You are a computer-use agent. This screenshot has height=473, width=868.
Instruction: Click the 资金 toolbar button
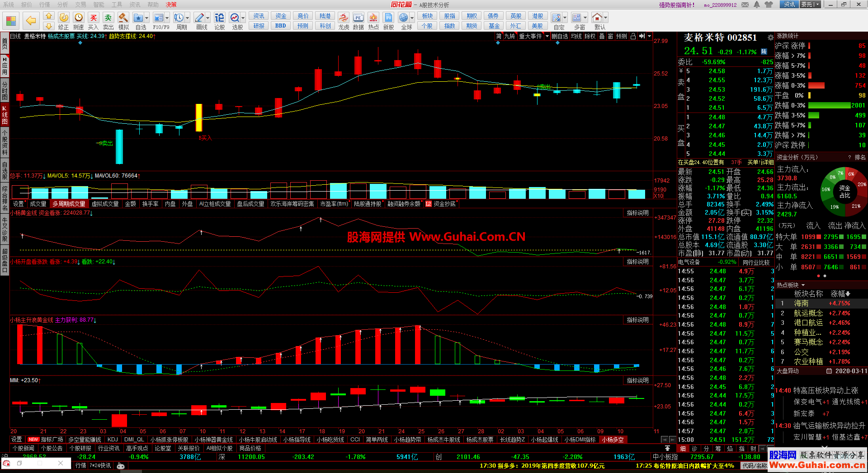pos(281,16)
